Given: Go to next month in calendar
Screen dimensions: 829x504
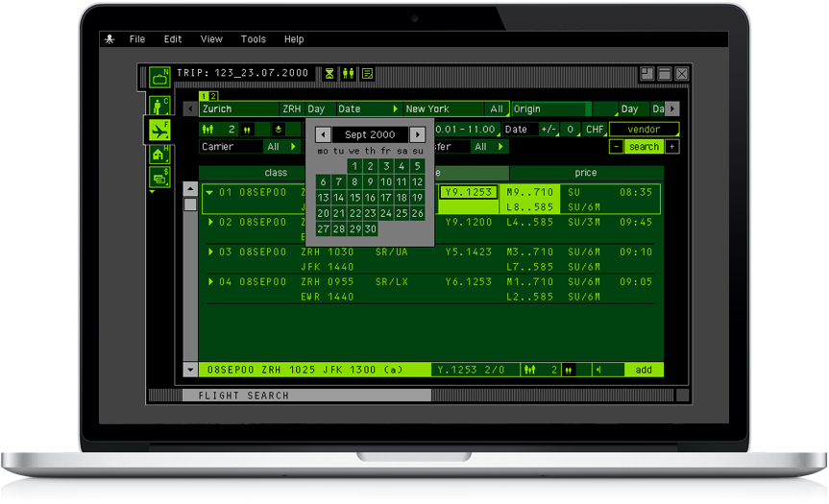Looking at the screenshot, I should coord(417,135).
